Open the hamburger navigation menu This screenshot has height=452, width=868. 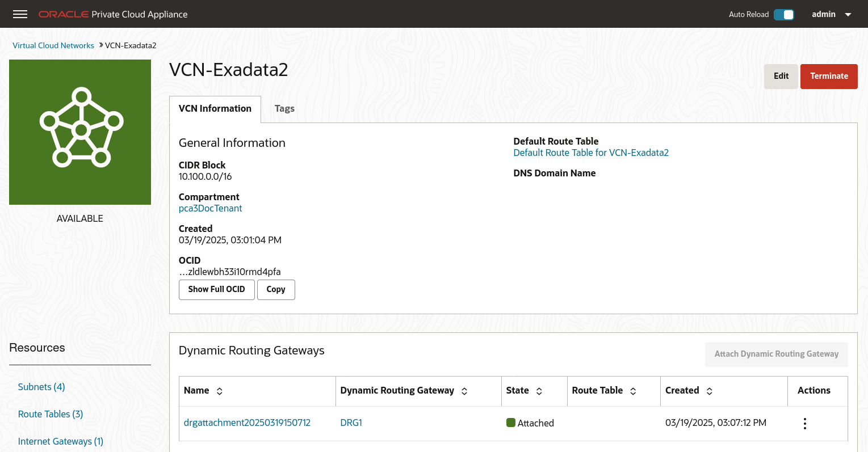(x=20, y=14)
